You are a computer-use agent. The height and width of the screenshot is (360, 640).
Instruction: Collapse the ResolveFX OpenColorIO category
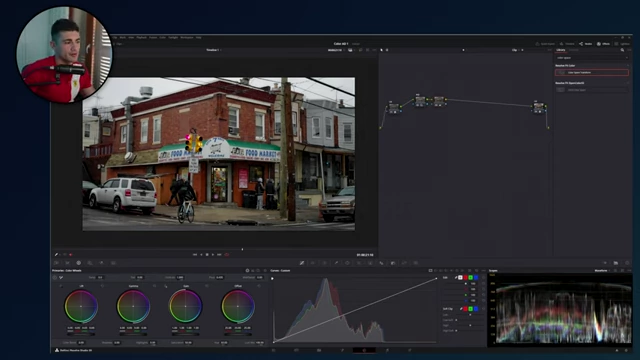point(627,83)
